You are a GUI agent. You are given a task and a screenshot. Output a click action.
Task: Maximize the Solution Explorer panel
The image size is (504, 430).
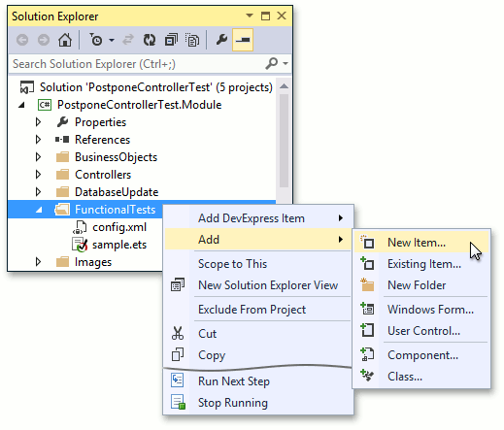pos(265,16)
